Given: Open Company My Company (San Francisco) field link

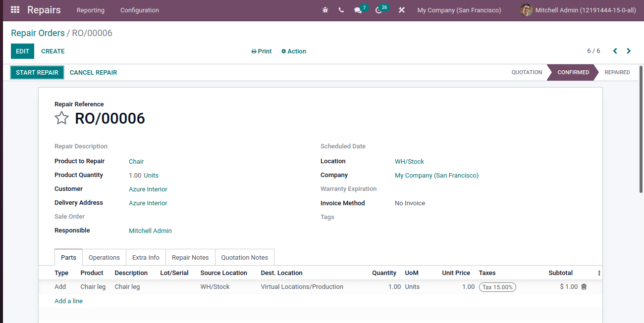Looking at the screenshot, I should pos(436,176).
